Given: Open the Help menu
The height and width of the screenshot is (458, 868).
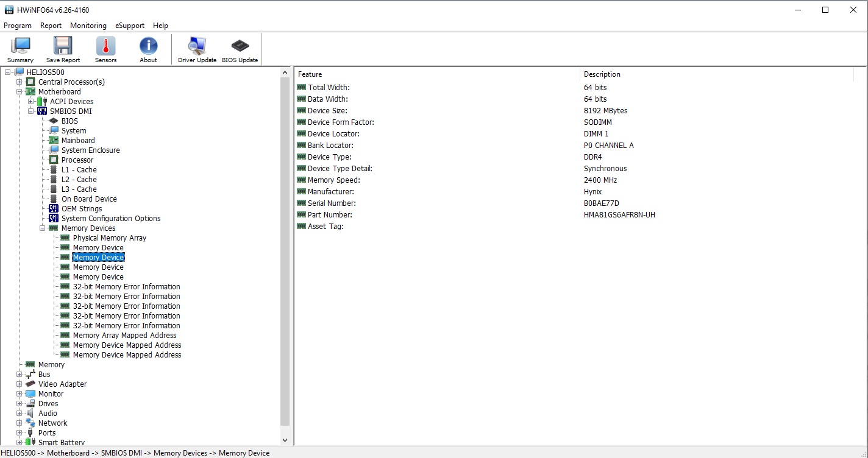Looking at the screenshot, I should 160,26.
